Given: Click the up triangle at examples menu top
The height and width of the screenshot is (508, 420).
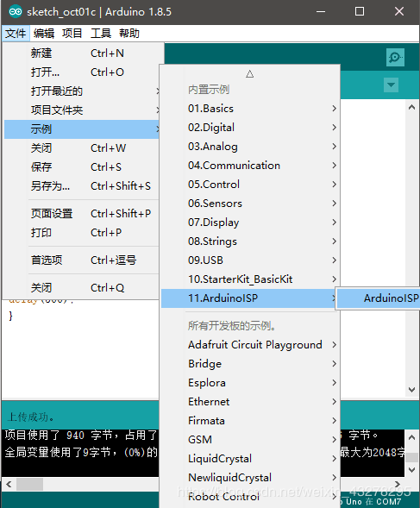Looking at the screenshot, I should tap(249, 74).
